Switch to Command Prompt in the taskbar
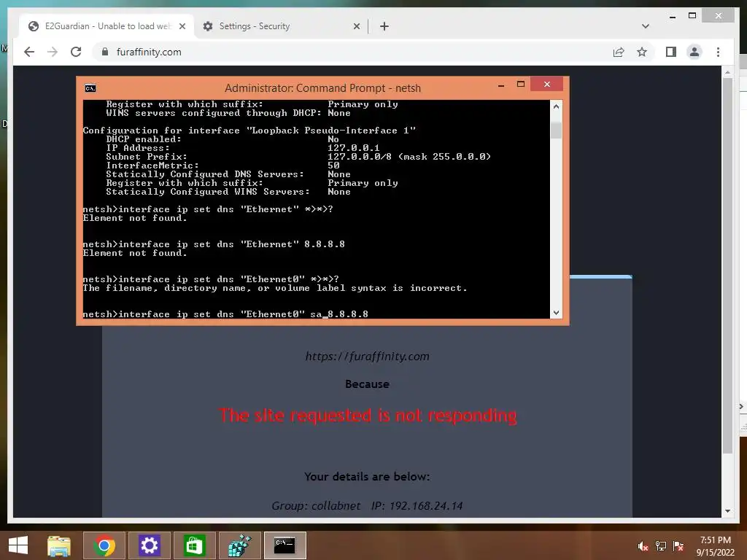This screenshot has height=560, width=747. 285,545
